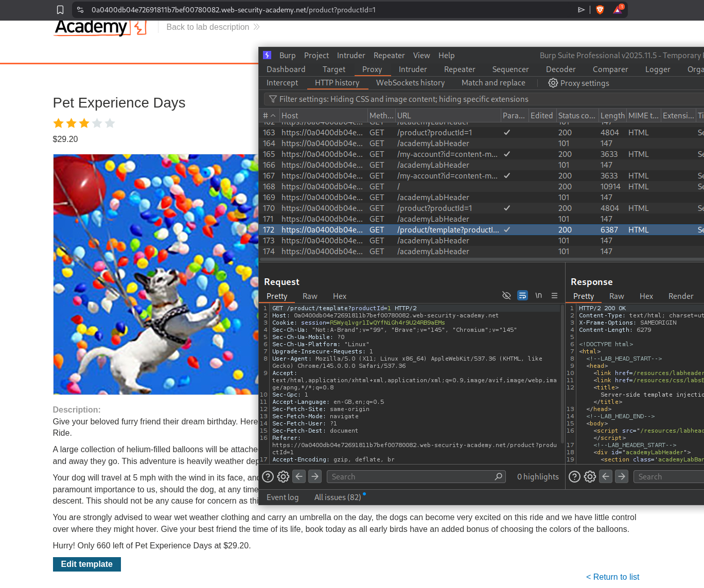Click the Edit template button

[x=86, y=564]
